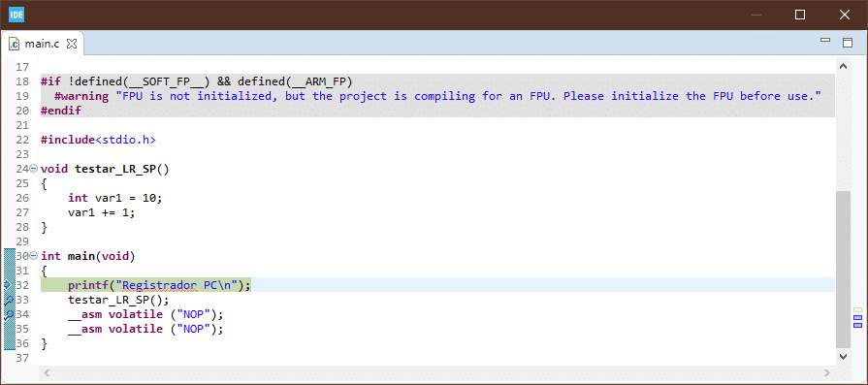
Task: Click line number 37 in the gutter
Action: (x=21, y=358)
